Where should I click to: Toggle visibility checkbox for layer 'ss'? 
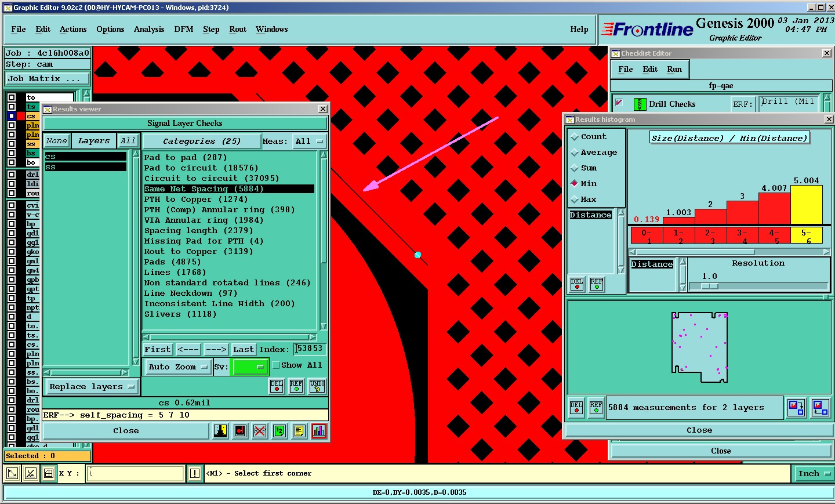[12, 144]
